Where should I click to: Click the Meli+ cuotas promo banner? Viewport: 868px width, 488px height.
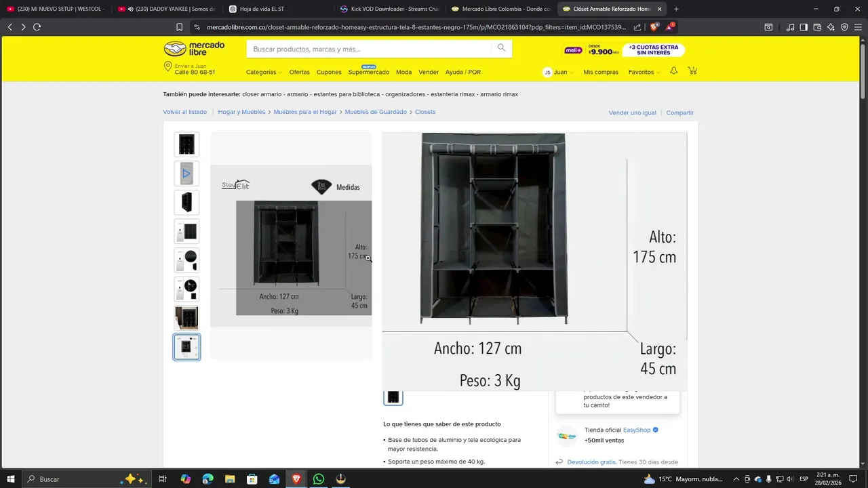click(624, 50)
